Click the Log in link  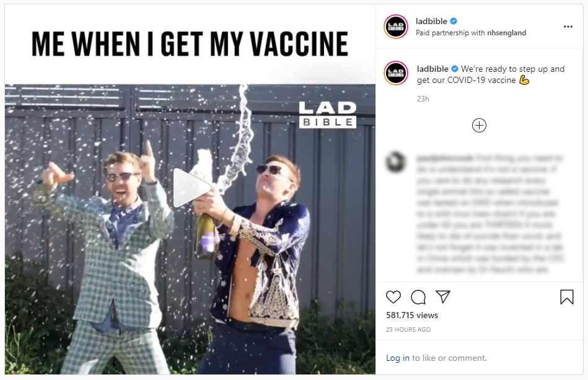398,358
